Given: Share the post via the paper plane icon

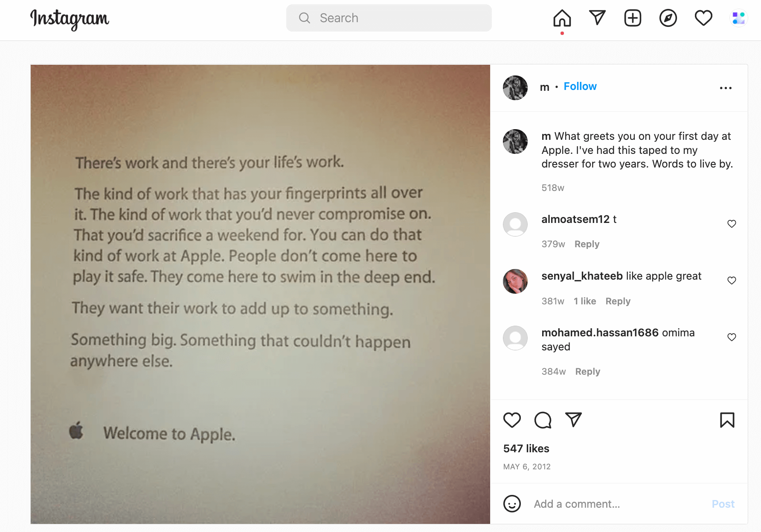Looking at the screenshot, I should [x=574, y=420].
